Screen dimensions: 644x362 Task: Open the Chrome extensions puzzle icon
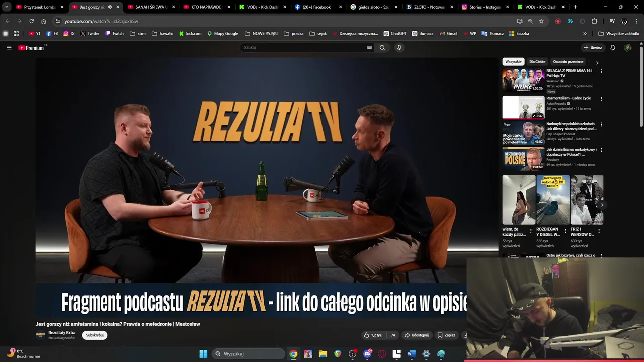click(595, 21)
